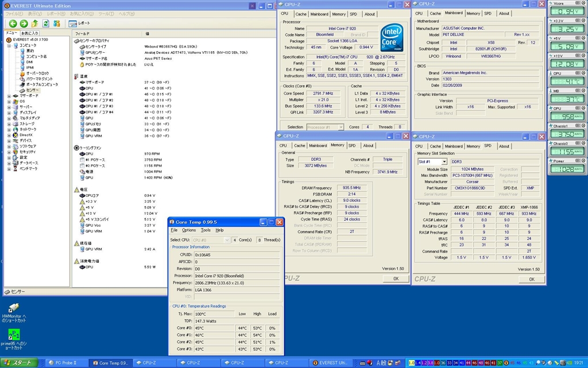Click the レポート report toolbar button
Image resolution: width=588 pixels, height=368 pixels.
point(80,24)
